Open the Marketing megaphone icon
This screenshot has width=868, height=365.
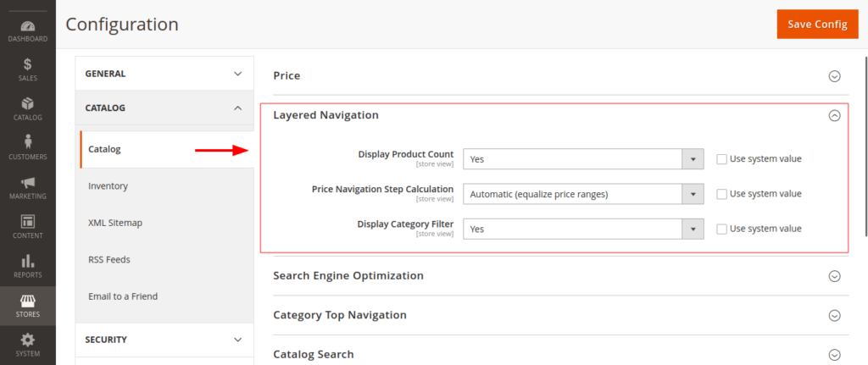coord(27,182)
